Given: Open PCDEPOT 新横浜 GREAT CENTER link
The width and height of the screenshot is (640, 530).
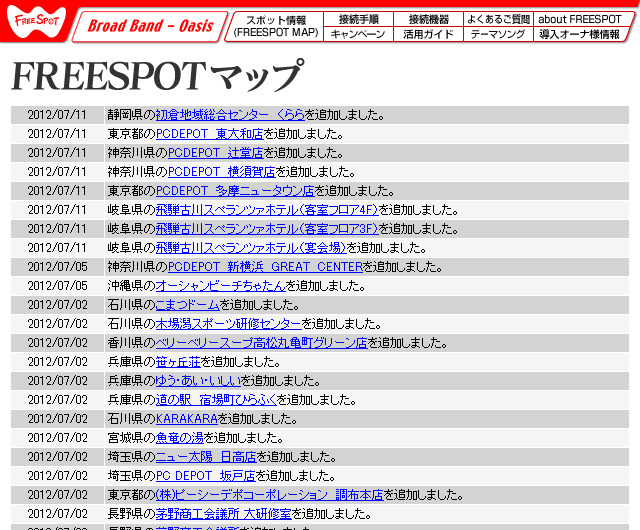Looking at the screenshot, I should coord(265,267).
